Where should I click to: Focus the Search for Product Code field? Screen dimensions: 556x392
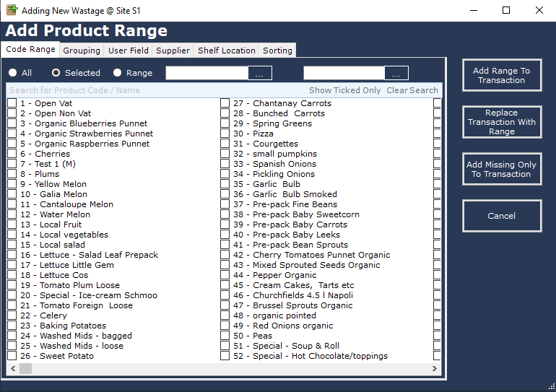click(156, 90)
